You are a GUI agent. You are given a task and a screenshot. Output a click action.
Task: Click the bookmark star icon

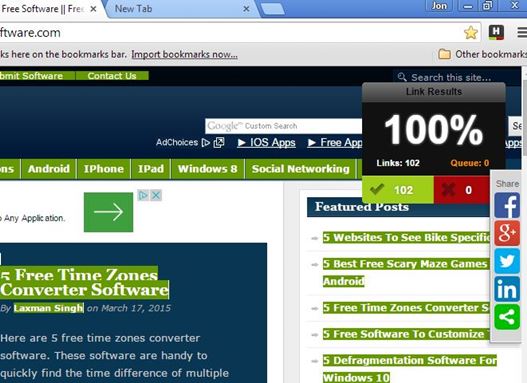471,33
